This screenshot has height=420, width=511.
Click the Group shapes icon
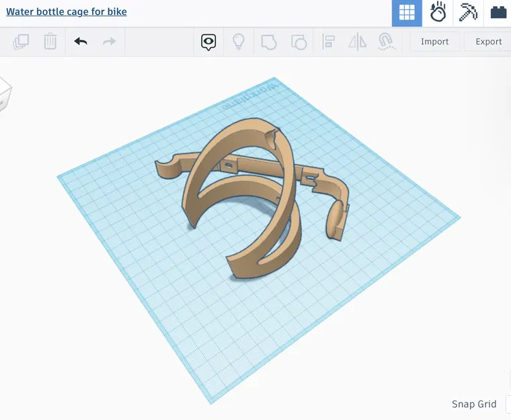pyautogui.click(x=269, y=42)
